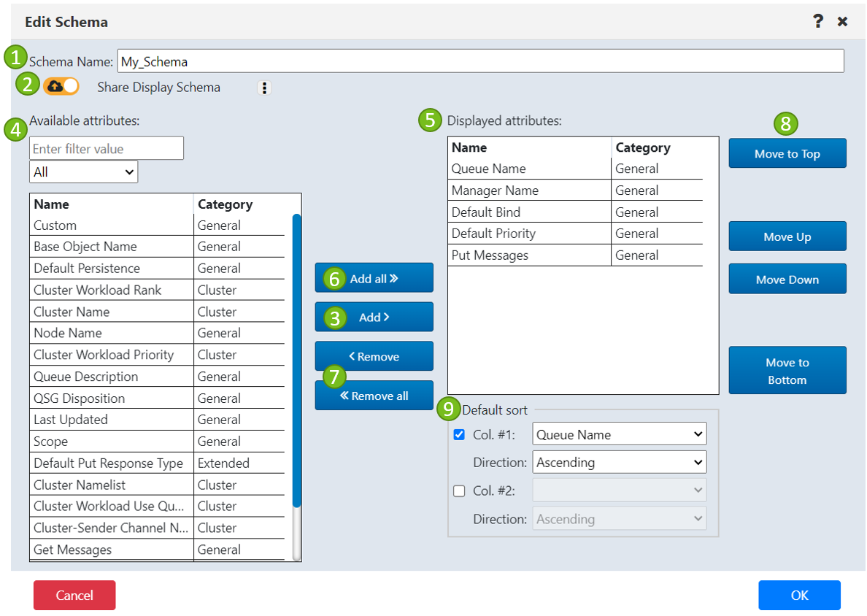Click Move to Top
The width and height of the screenshot is (867, 616).
(x=787, y=153)
